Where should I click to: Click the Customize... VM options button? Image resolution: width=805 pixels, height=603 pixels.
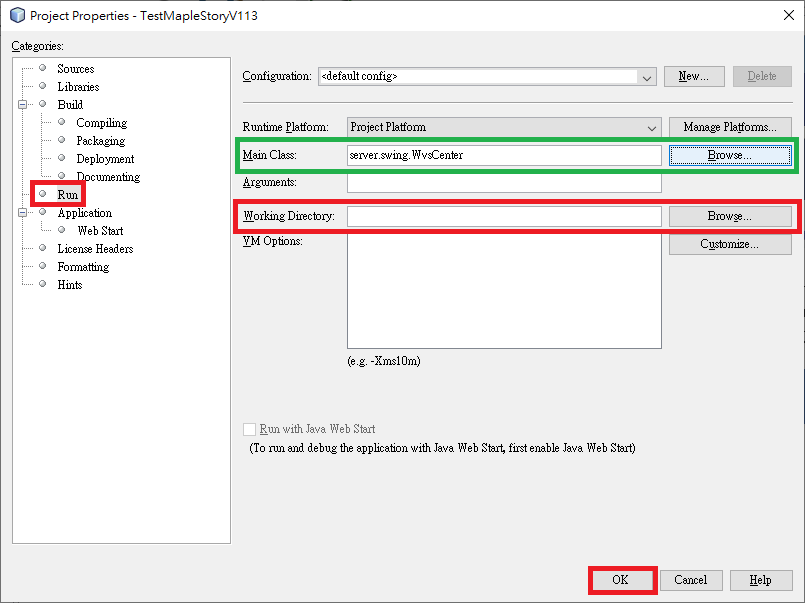(x=730, y=244)
